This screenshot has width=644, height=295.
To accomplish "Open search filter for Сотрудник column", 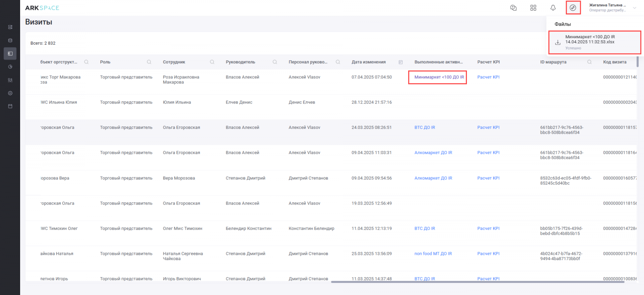I will [x=212, y=62].
